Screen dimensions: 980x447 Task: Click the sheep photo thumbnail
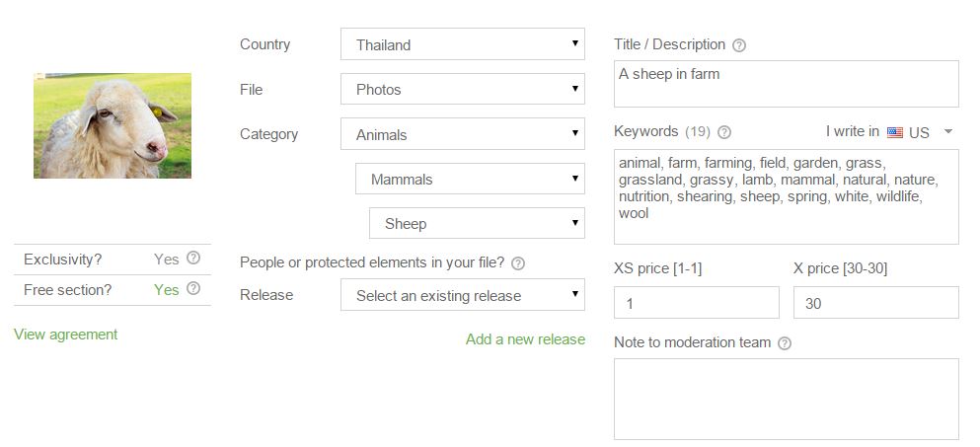click(113, 125)
